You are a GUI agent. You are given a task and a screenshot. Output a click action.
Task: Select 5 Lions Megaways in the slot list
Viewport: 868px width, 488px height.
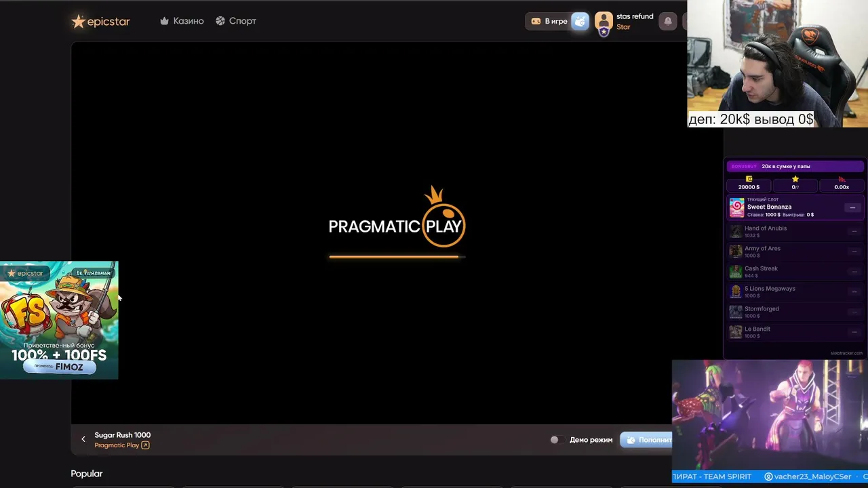pyautogui.click(x=795, y=292)
